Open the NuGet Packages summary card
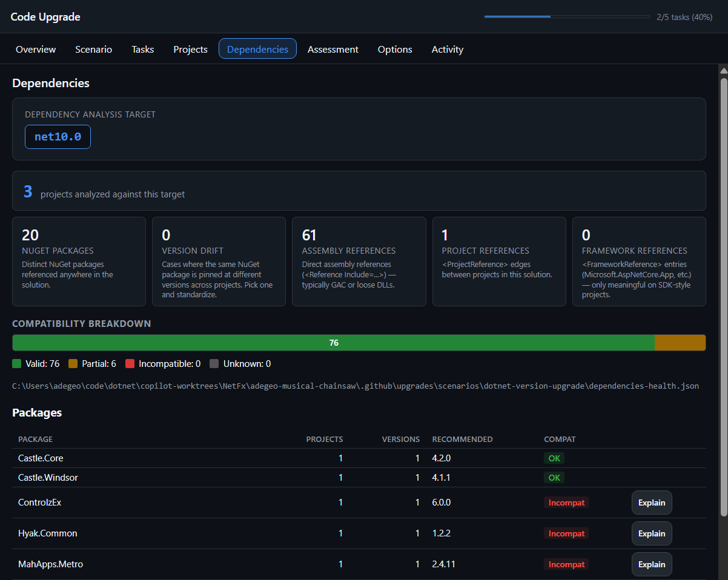Screen dimensions: 728x580 click(x=79, y=262)
